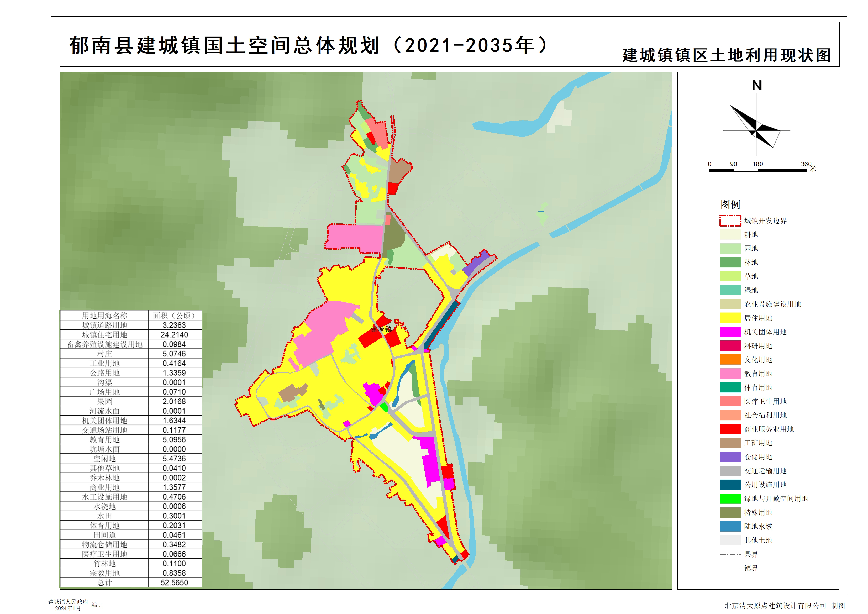
Task: Select the 特殊用地 legend label
Action: pyautogui.click(x=758, y=513)
